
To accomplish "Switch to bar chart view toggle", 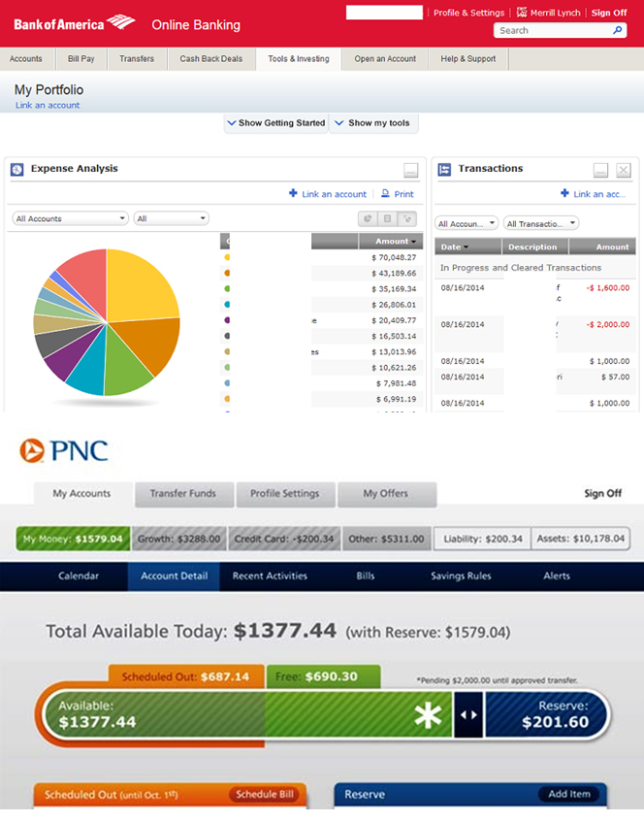I will (x=406, y=219).
